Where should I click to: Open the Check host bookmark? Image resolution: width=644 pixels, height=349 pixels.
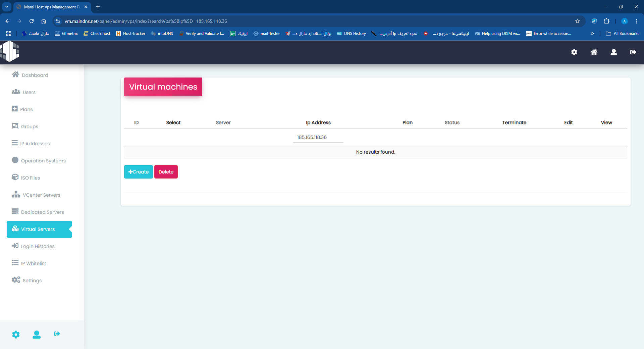pos(97,34)
